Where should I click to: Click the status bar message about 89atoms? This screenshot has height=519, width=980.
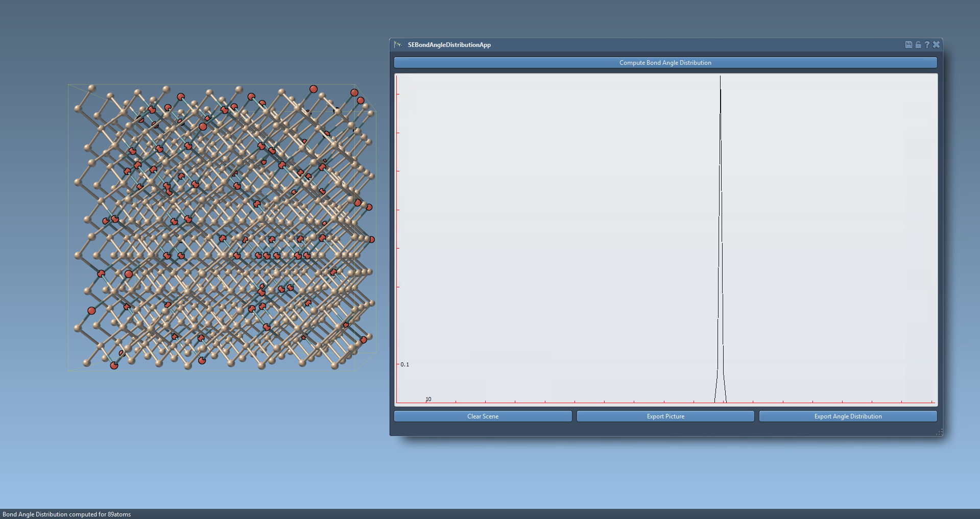pyautogui.click(x=67, y=514)
